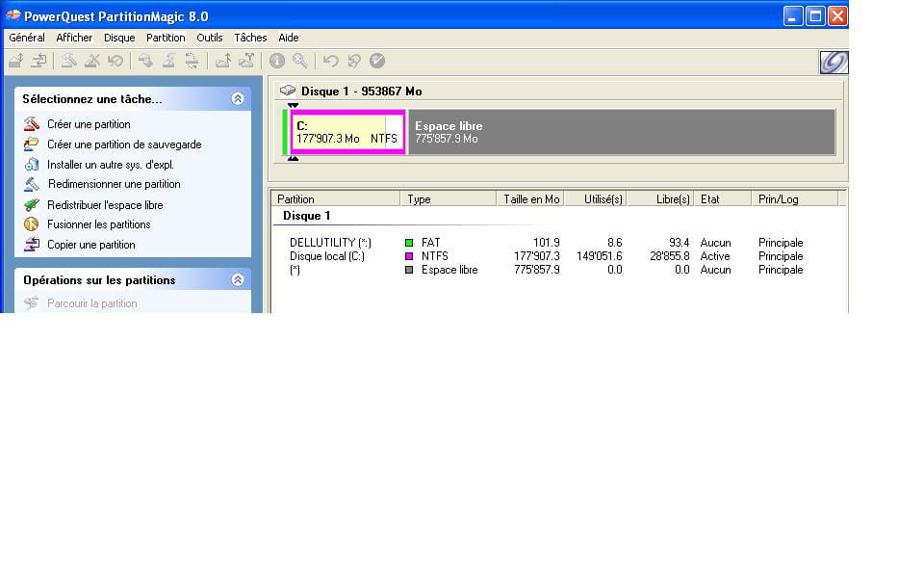Click the format partition toolbar icon
Screen dimensions: 924x578
[x=168, y=60]
